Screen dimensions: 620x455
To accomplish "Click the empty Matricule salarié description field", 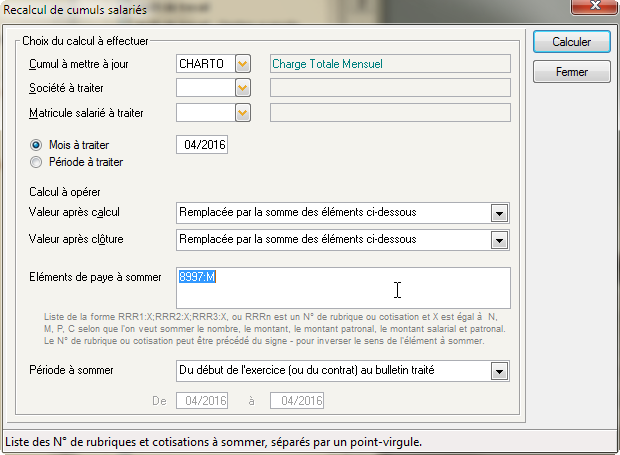I will [390, 113].
